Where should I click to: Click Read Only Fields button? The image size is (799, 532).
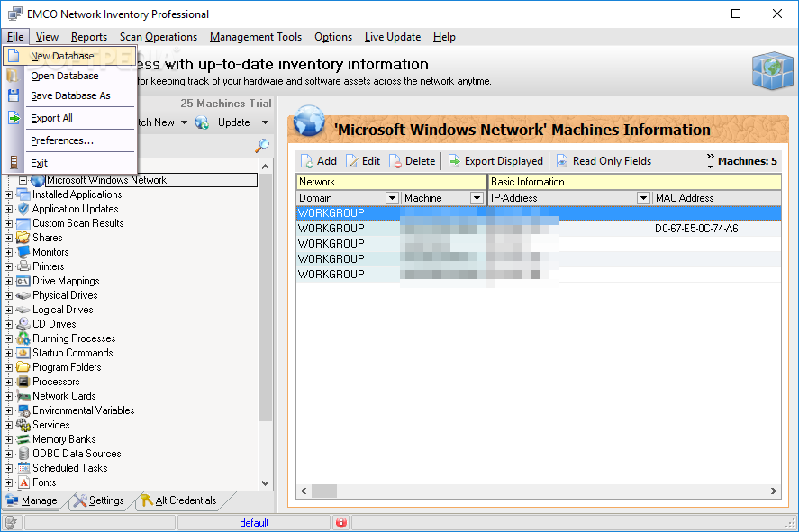tap(604, 161)
